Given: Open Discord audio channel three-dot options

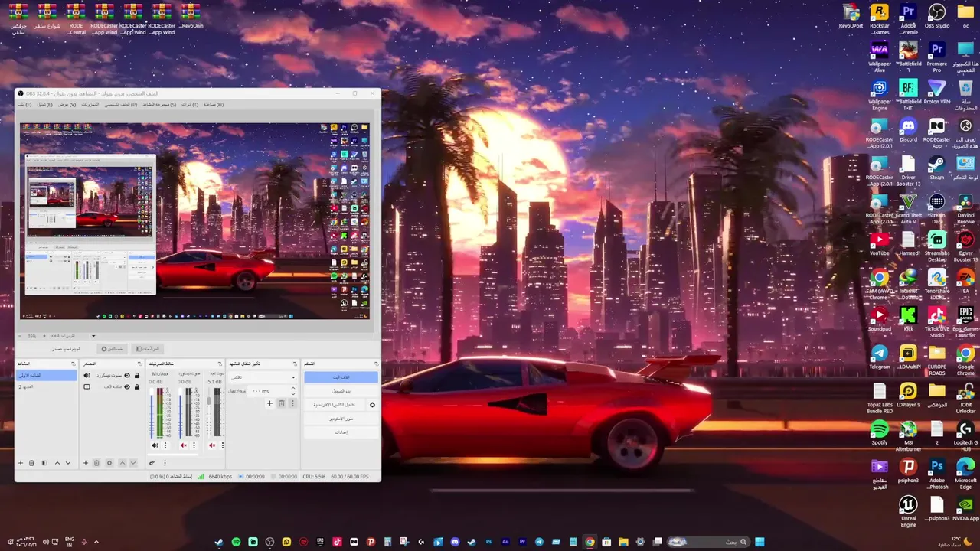Looking at the screenshot, I should click(194, 445).
